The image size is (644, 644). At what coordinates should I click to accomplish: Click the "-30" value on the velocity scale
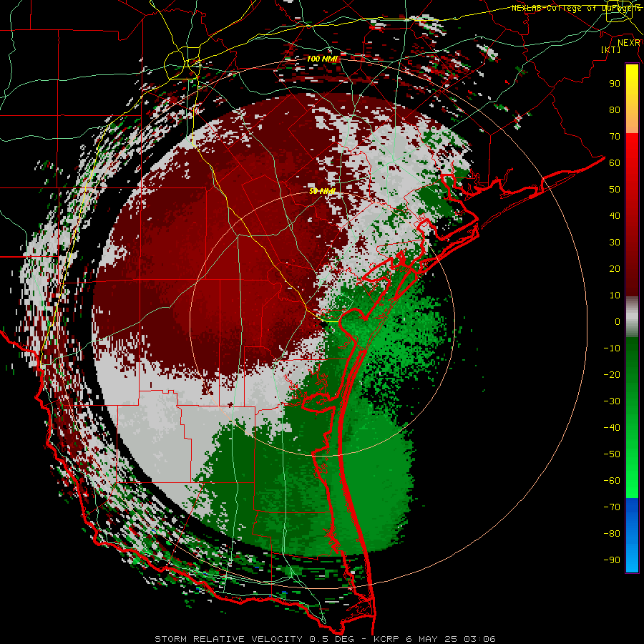[612, 401]
